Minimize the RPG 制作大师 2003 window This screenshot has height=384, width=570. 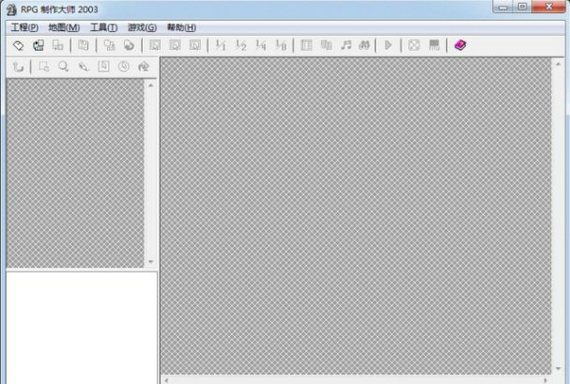[503, 7]
